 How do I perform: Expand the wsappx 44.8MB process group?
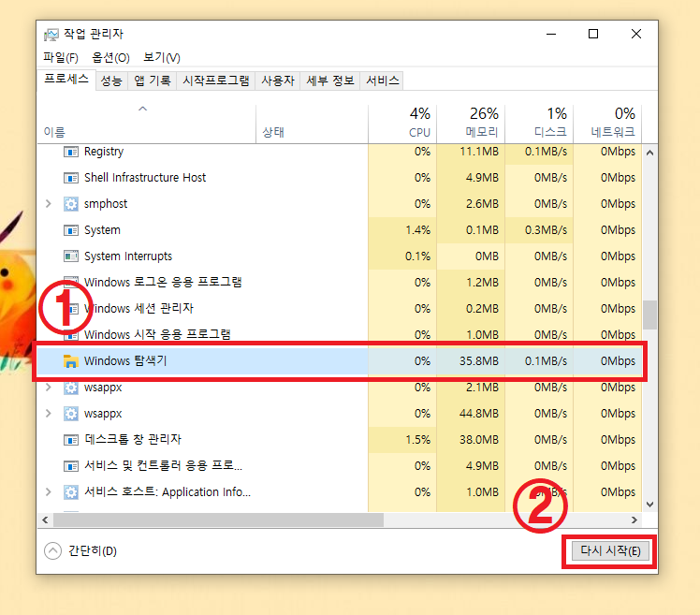point(49,414)
